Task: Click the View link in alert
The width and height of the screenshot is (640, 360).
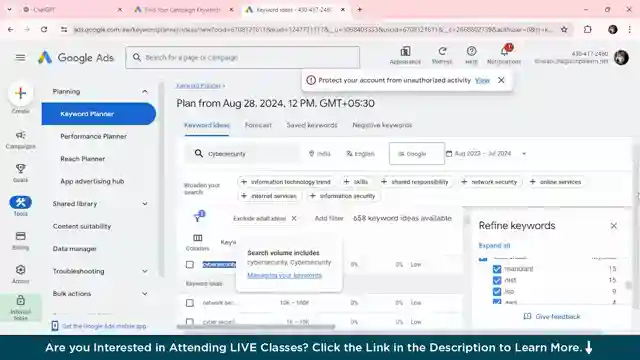Action: [482, 80]
